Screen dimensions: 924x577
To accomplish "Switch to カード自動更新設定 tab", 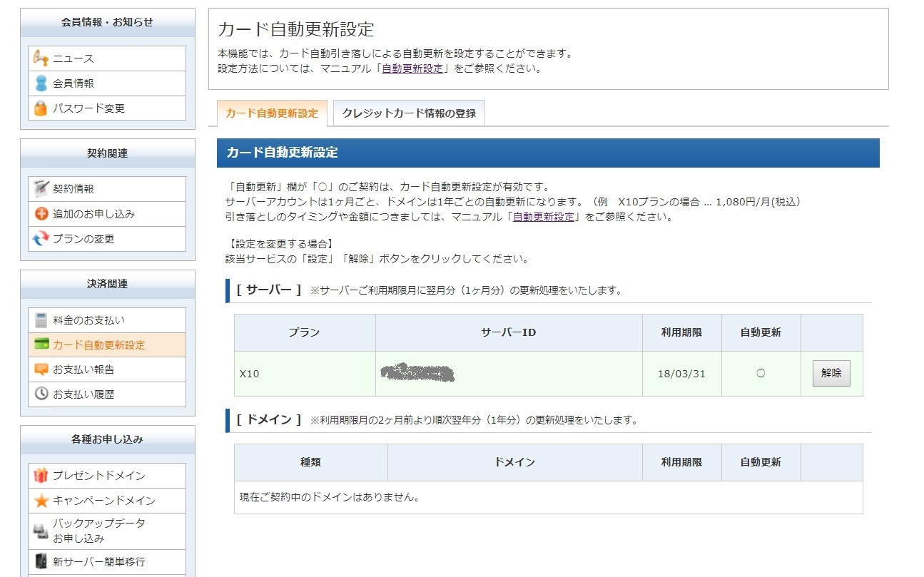I will 272,113.
